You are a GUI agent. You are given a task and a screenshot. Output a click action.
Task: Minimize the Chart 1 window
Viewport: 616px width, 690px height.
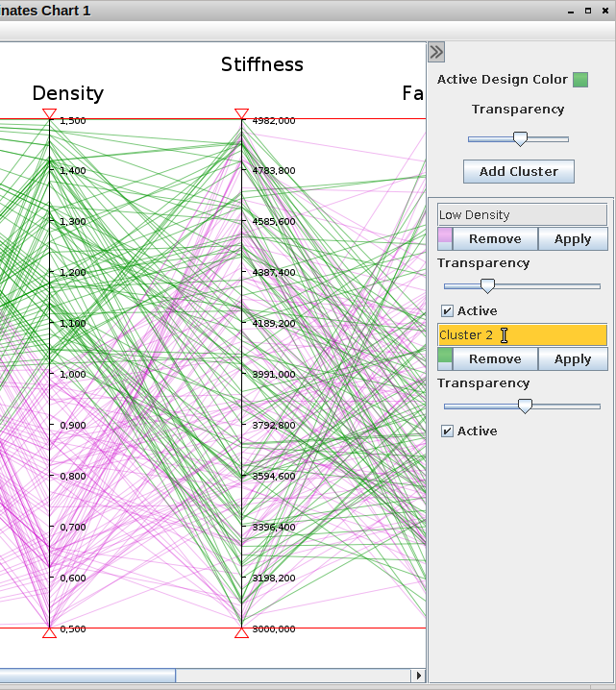point(571,11)
